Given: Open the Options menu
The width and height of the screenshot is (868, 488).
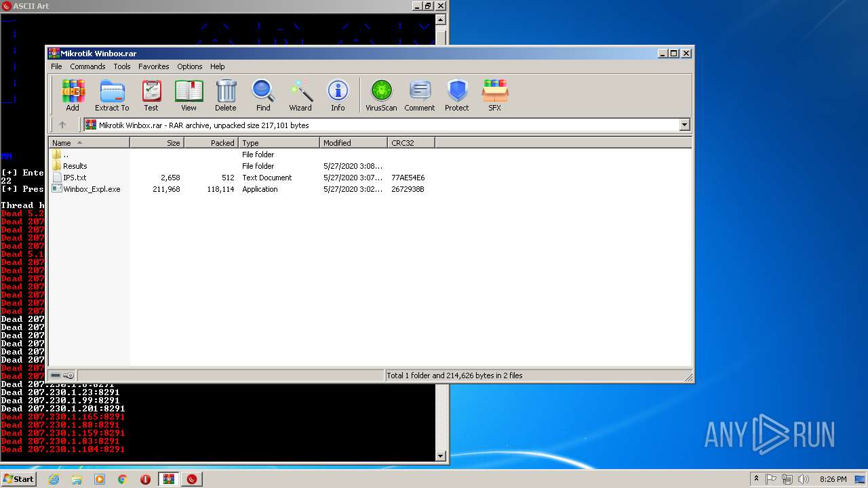Looking at the screenshot, I should coord(190,66).
